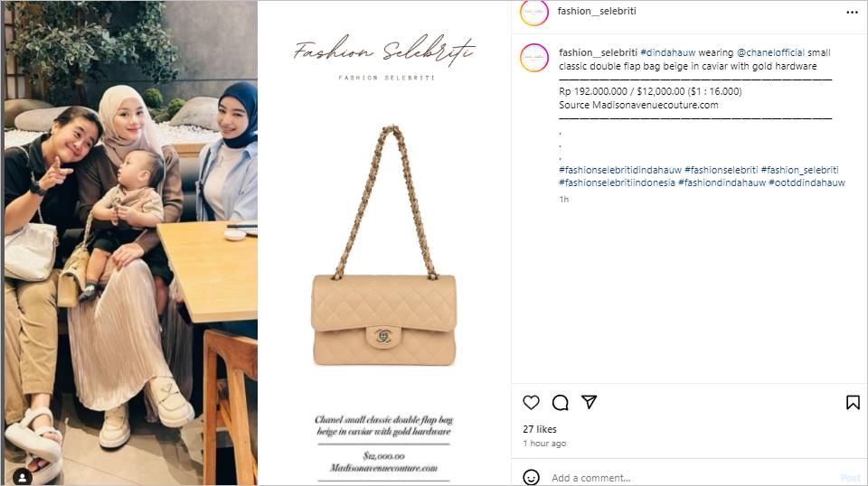The image size is (868, 486).
Task: Open the #fashionselebritiindonesia hashtag
Action: [617, 182]
